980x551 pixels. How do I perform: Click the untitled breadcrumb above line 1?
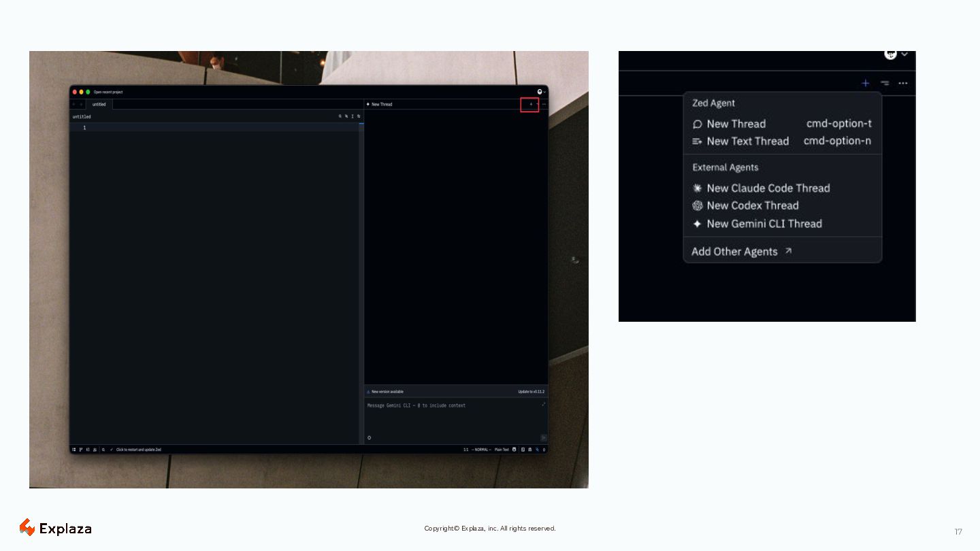[82, 116]
